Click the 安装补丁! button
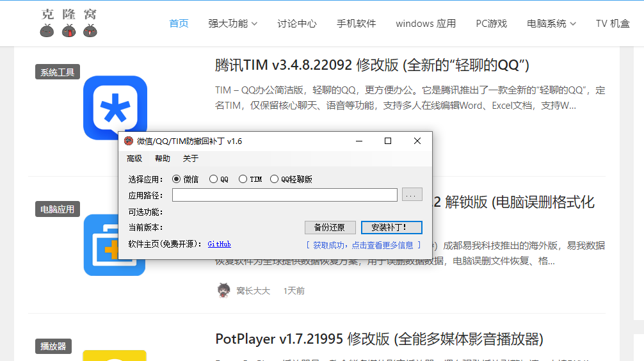 pos(391,227)
